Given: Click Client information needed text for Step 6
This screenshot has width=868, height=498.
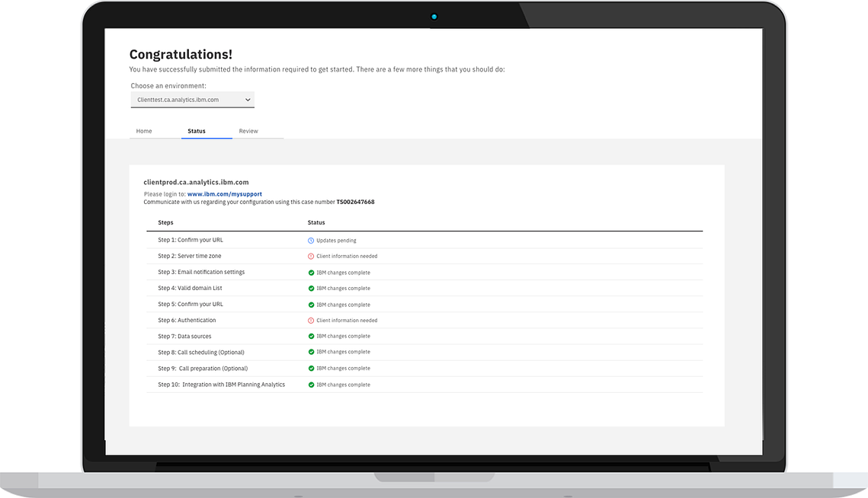Looking at the screenshot, I should 347,321.
